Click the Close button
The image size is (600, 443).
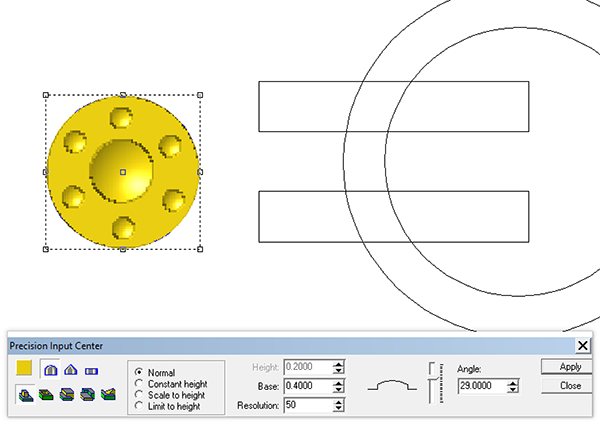[566, 386]
